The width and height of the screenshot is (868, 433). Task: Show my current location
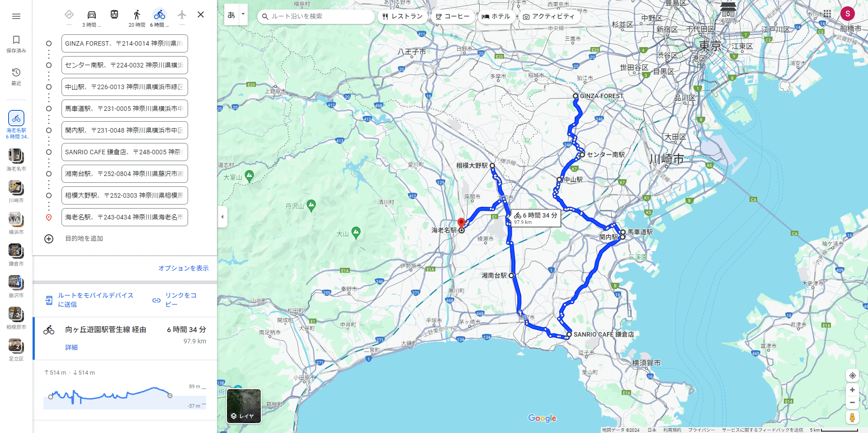click(852, 376)
